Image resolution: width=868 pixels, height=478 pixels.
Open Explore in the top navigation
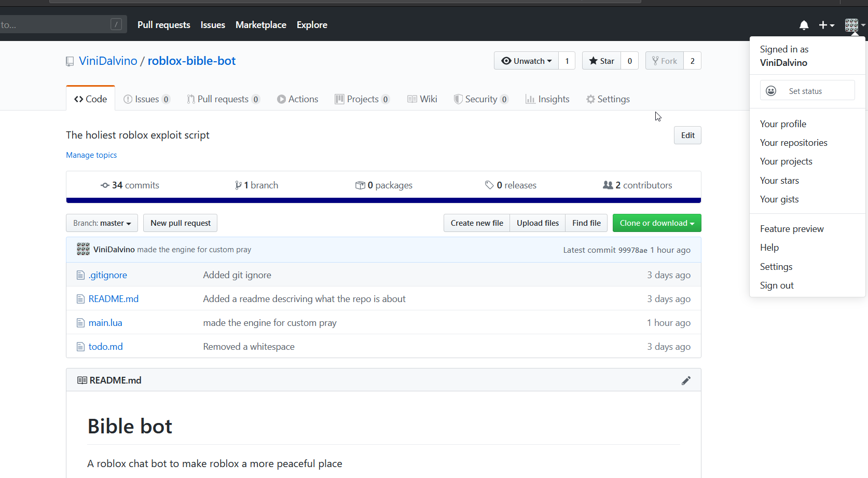(x=312, y=25)
